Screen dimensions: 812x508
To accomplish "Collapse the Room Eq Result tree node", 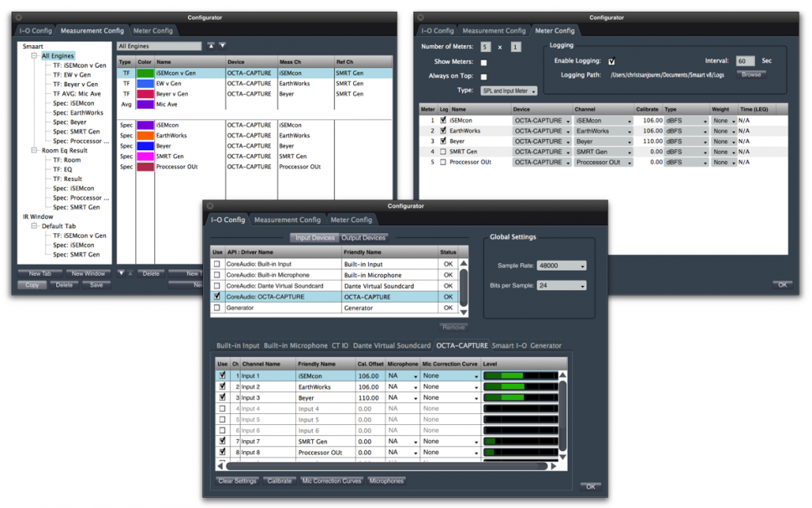I will 35,150.
